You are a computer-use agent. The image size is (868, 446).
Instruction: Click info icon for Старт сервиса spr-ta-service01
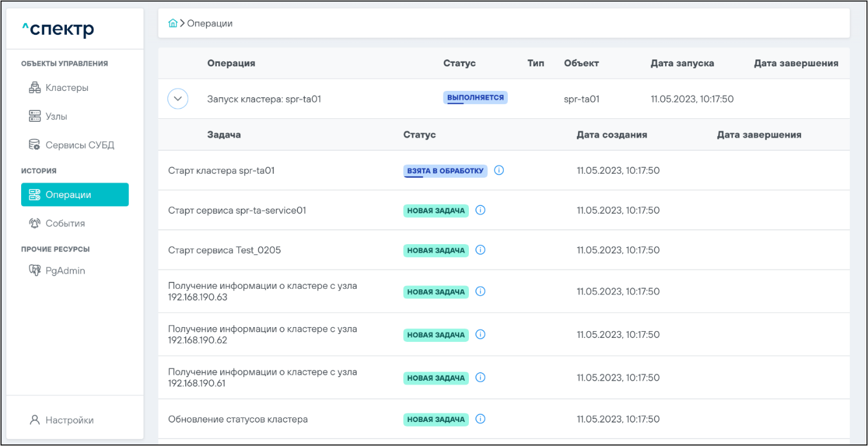point(480,210)
